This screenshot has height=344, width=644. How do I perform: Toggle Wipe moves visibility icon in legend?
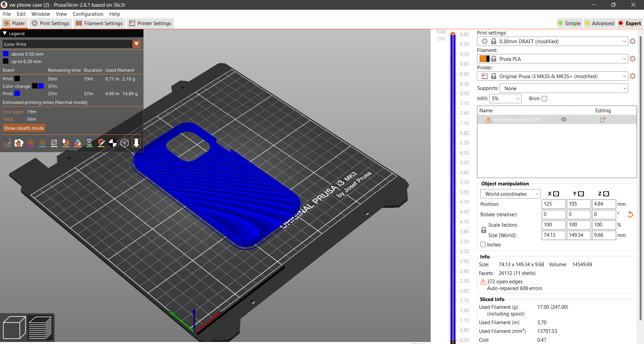pos(19,143)
